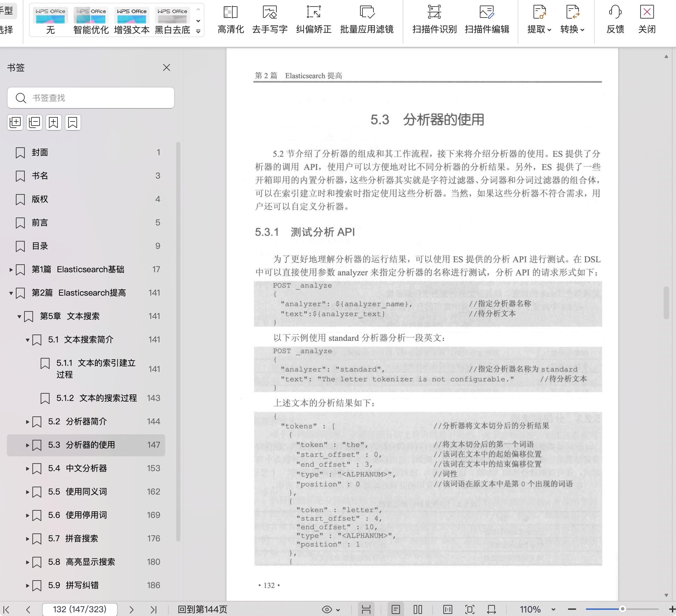Close the 书签 bookmarks panel
The height and width of the screenshot is (616, 676).
click(167, 67)
